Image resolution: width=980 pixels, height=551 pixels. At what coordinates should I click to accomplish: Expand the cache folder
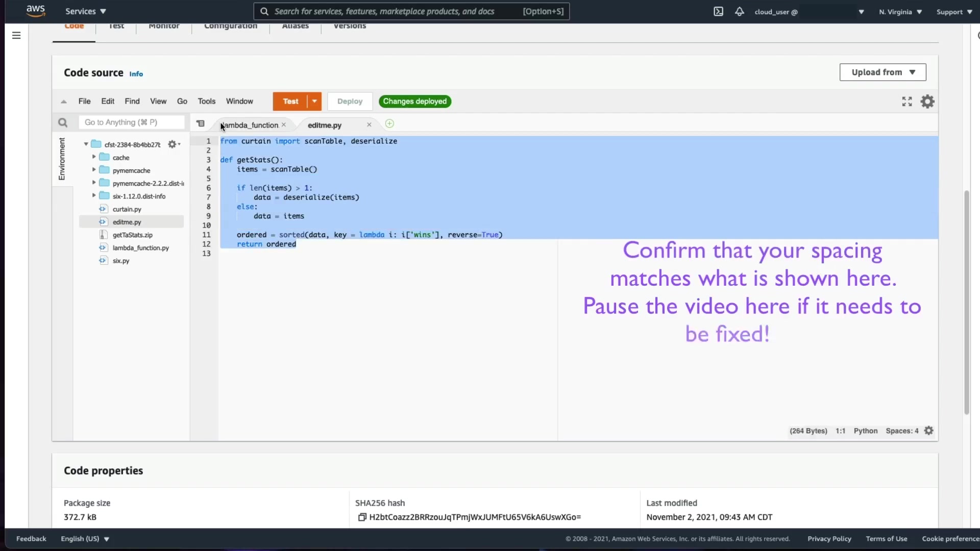(94, 157)
